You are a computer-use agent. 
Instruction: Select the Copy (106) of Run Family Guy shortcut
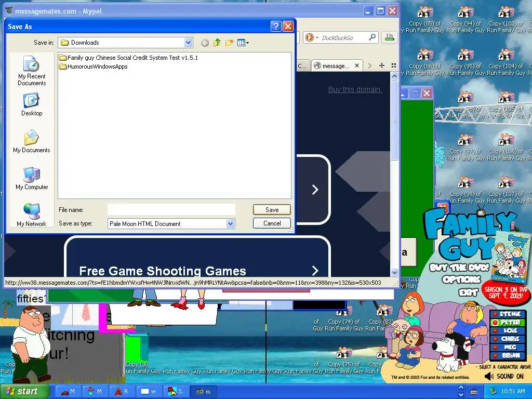point(506,148)
